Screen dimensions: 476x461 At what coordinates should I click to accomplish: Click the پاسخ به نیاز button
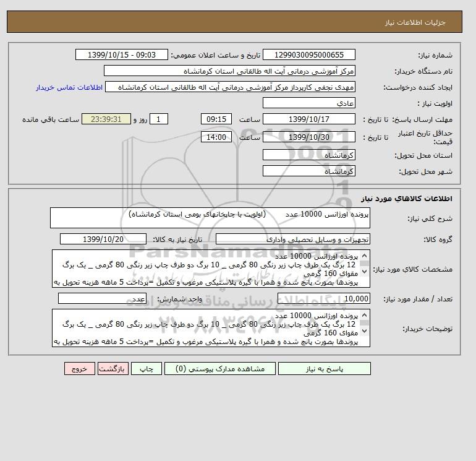324,369
